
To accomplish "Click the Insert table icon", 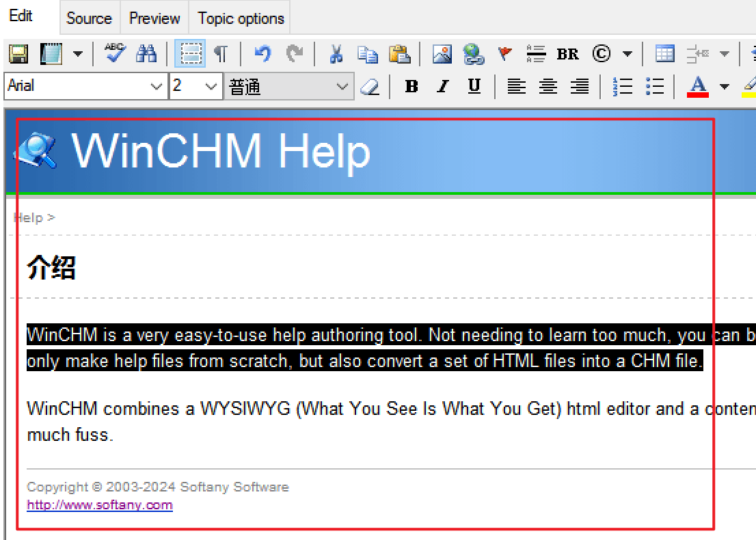I will (x=664, y=54).
